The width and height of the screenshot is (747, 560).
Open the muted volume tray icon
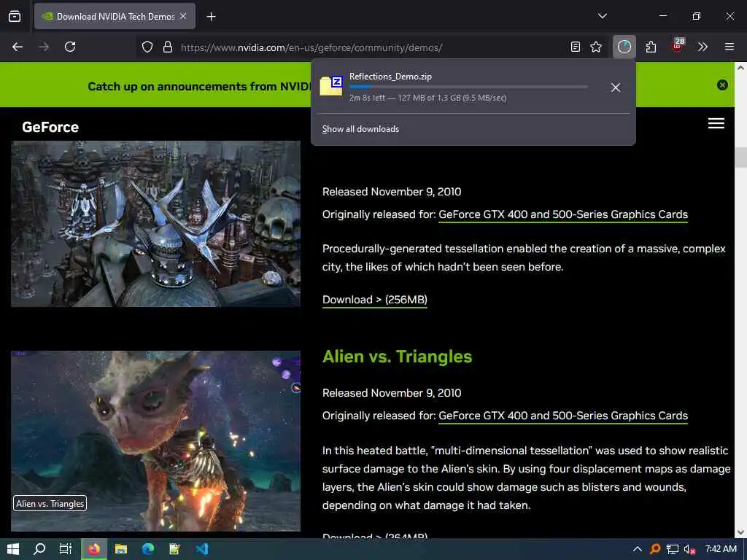coord(689,549)
